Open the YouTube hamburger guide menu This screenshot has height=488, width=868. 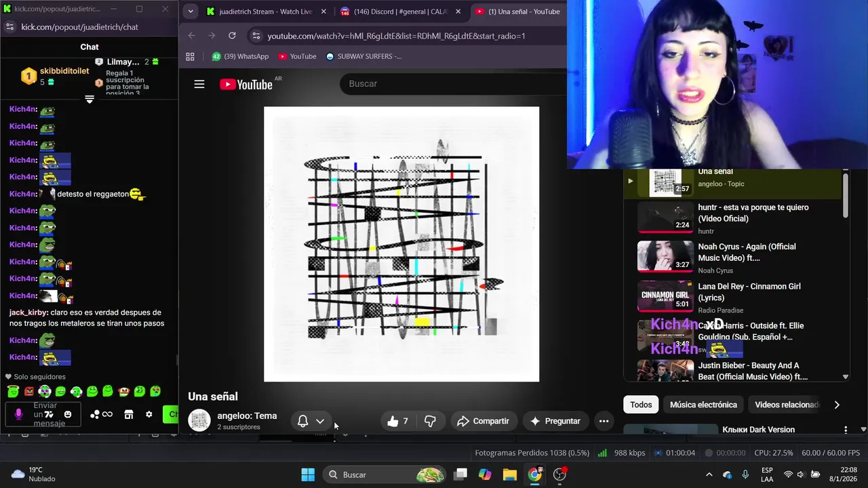[199, 84]
